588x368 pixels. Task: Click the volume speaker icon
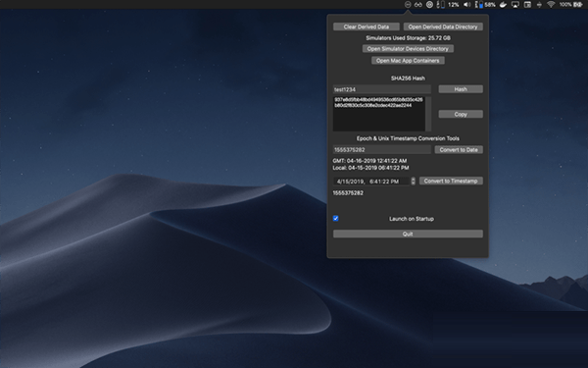tap(467, 5)
